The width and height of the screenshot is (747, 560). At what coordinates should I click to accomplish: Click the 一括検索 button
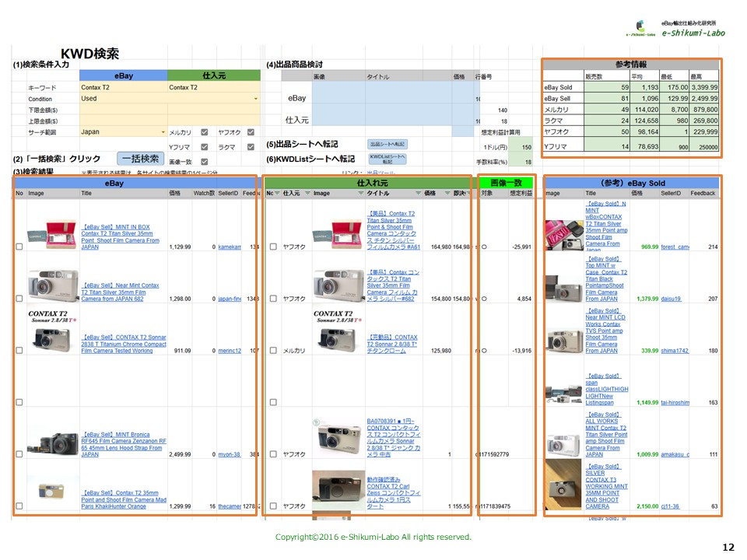click(x=141, y=159)
